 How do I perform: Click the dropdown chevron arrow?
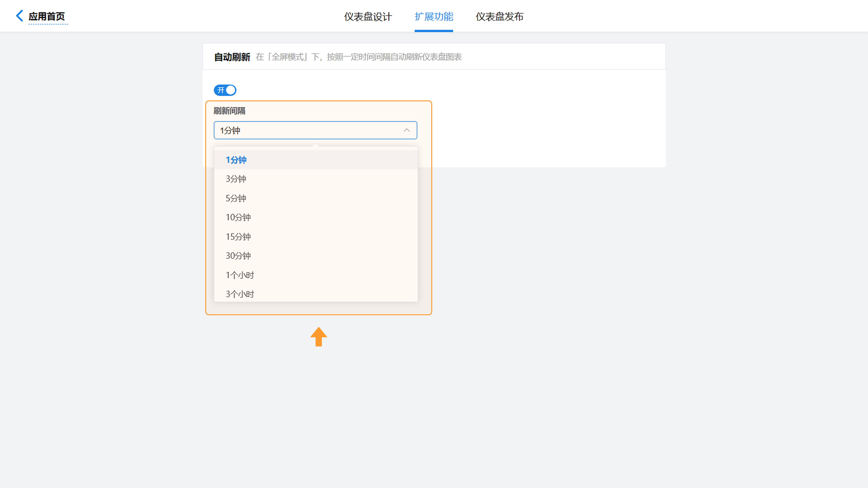[x=407, y=130]
